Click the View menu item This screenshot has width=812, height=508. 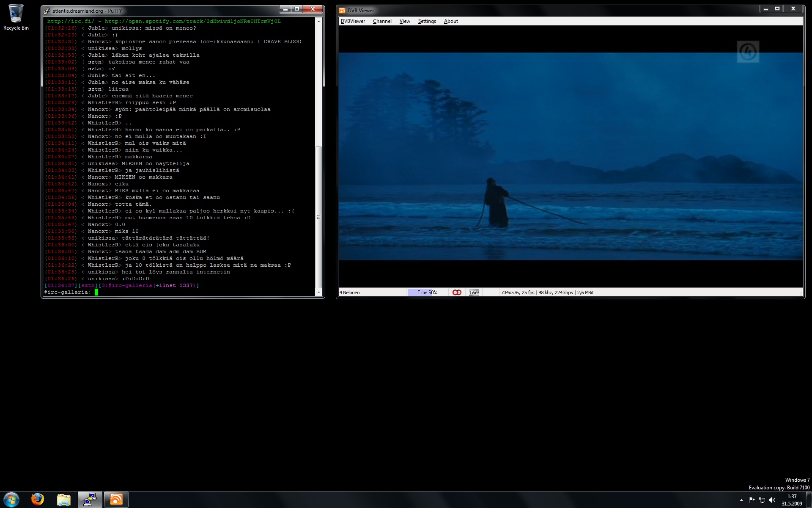coord(405,21)
